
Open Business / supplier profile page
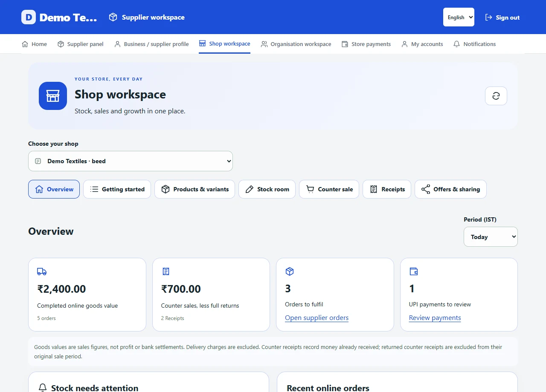point(151,44)
